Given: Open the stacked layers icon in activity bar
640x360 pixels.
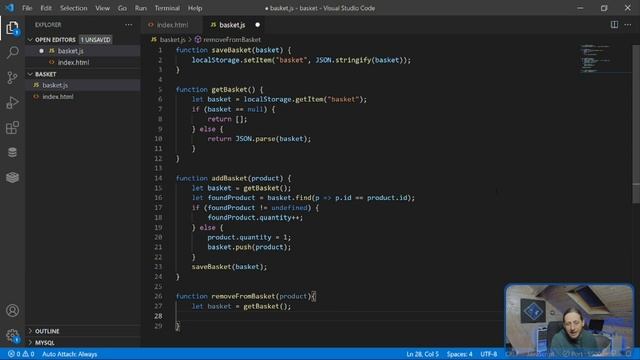Looking at the screenshot, I should click(12, 177).
